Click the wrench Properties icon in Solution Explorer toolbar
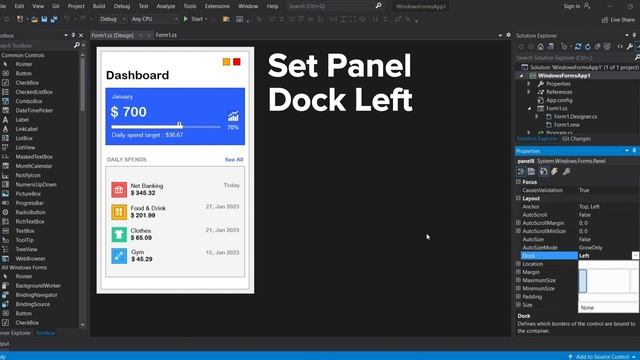Viewport: 640px width, 360px height. [630, 47]
